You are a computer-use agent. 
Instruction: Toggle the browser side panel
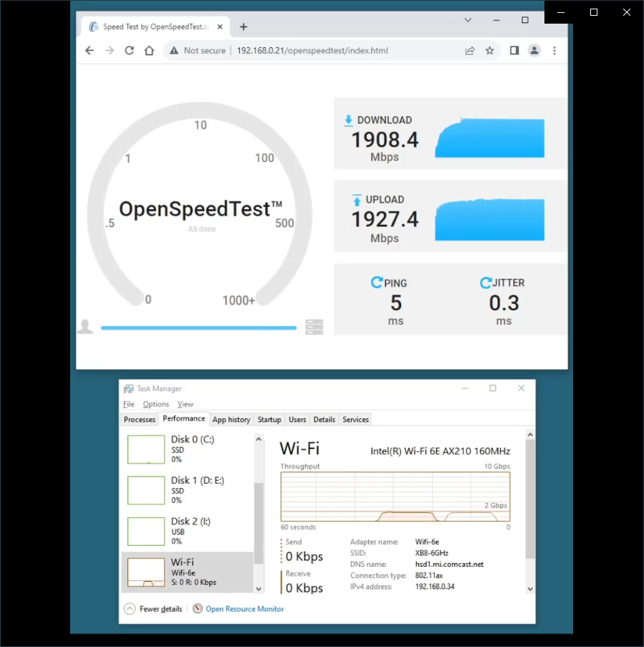514,50
